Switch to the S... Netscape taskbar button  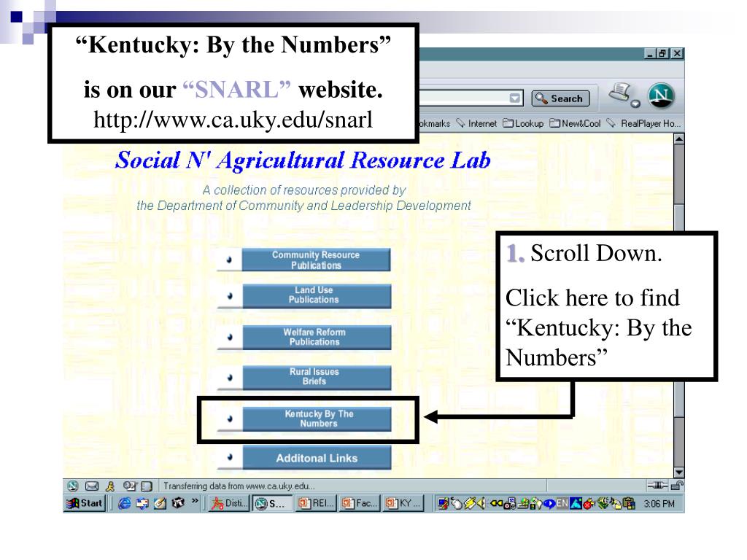272,503
